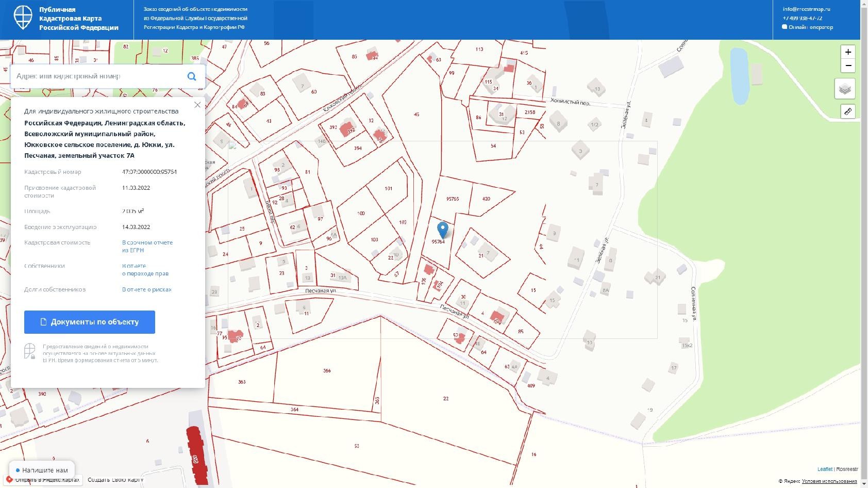Click the Public Cadastral Map logo
868x488 pixels.
[23, 18]
